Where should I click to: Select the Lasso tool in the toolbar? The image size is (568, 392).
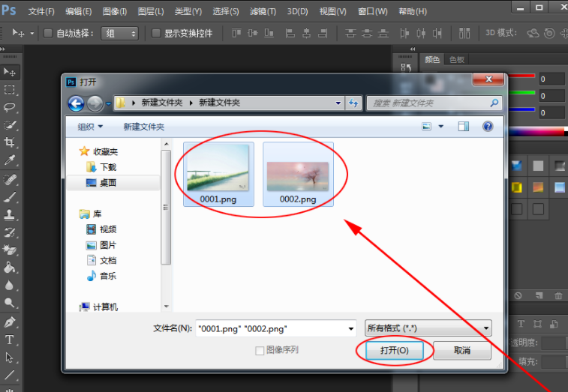point(10,107)
